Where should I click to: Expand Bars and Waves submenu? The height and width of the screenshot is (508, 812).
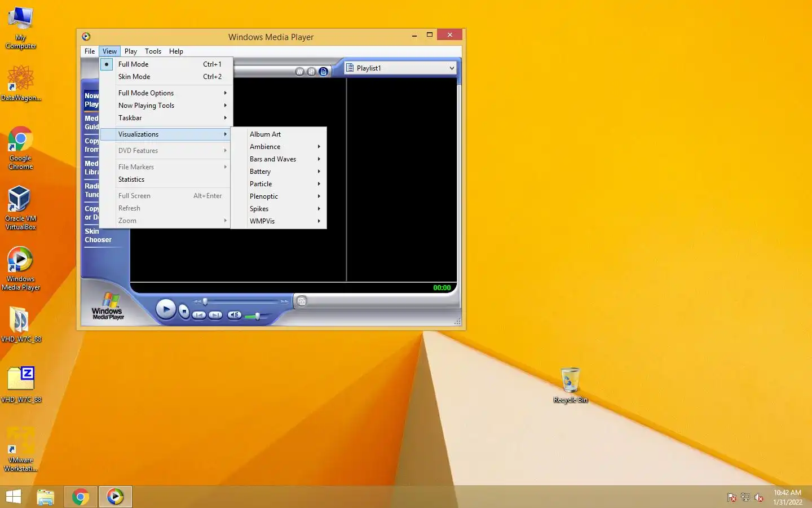tap(279, 159)
